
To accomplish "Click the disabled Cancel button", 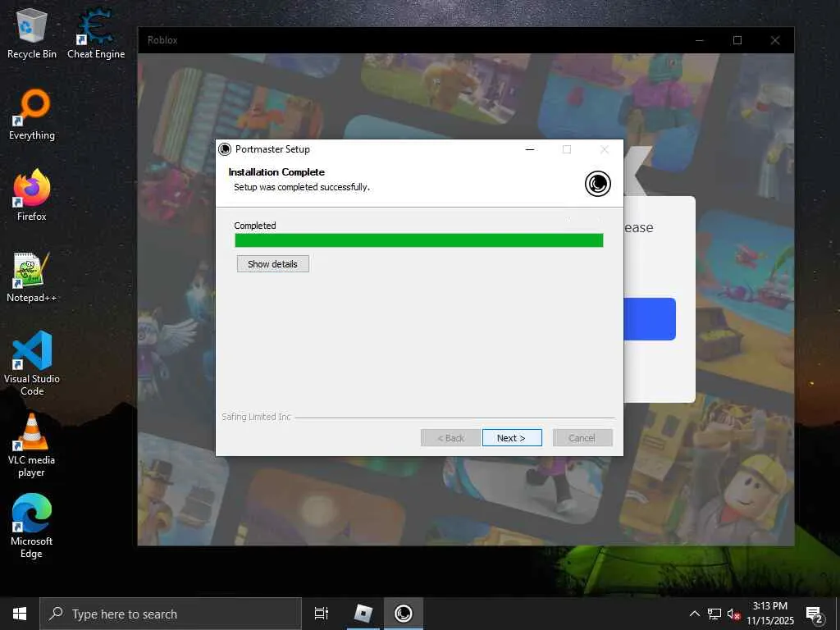I will [582, 438].
